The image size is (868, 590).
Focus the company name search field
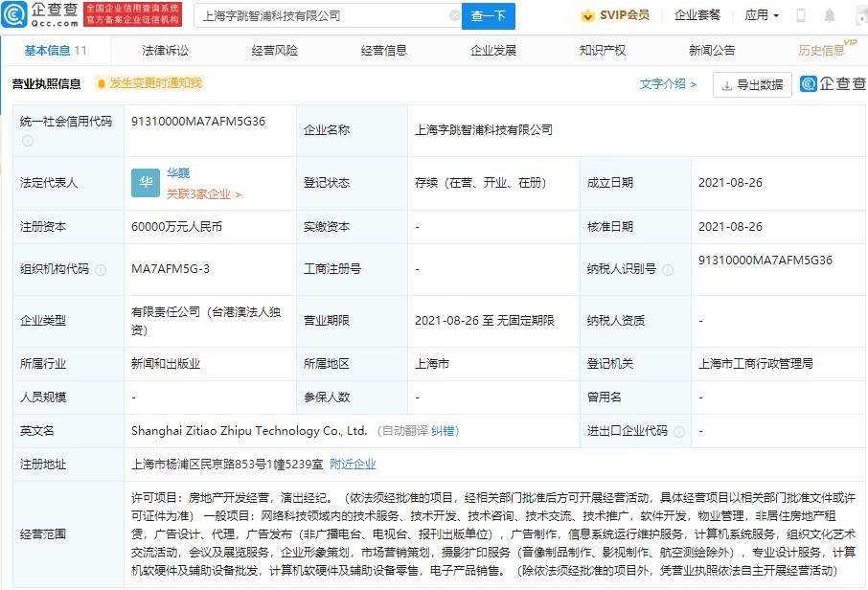[x=327, y=16]
